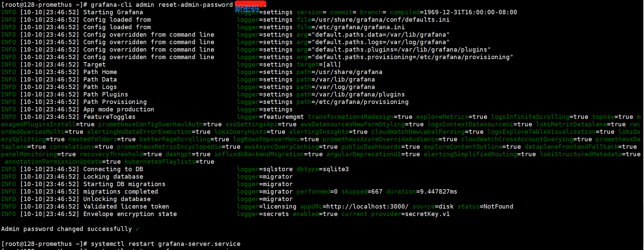
Task: Click the green checkmark after success message
Action: pos(137,229)
